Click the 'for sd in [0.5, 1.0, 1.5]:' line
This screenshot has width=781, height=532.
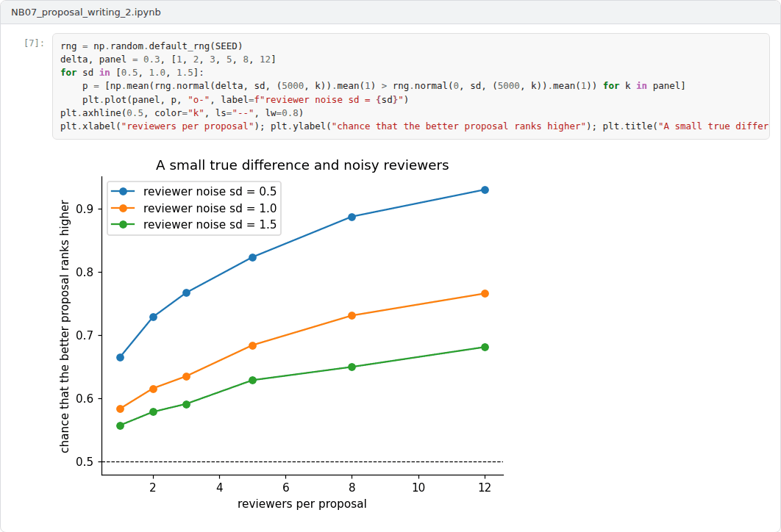click(x=132, y=73)
